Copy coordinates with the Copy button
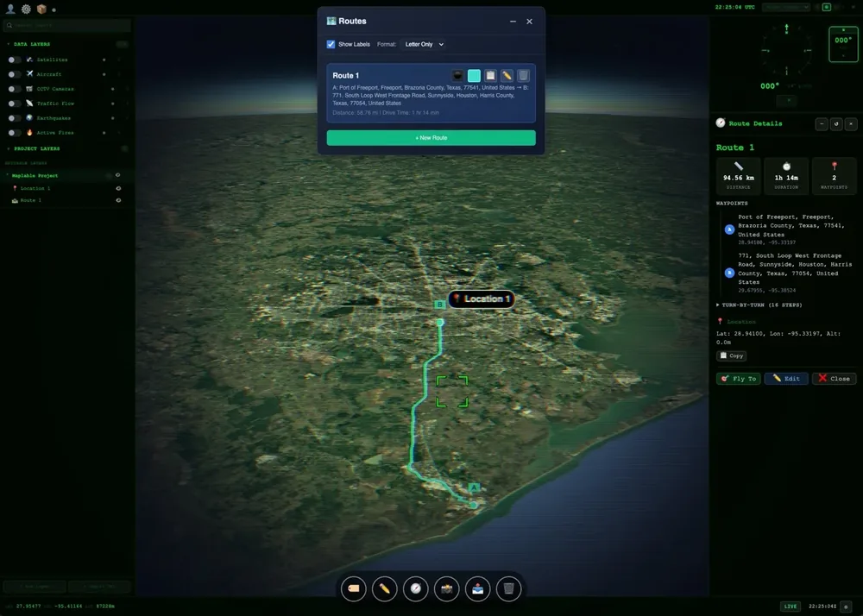The height and width of the screenshot is (616, 863). coord(732,355)
